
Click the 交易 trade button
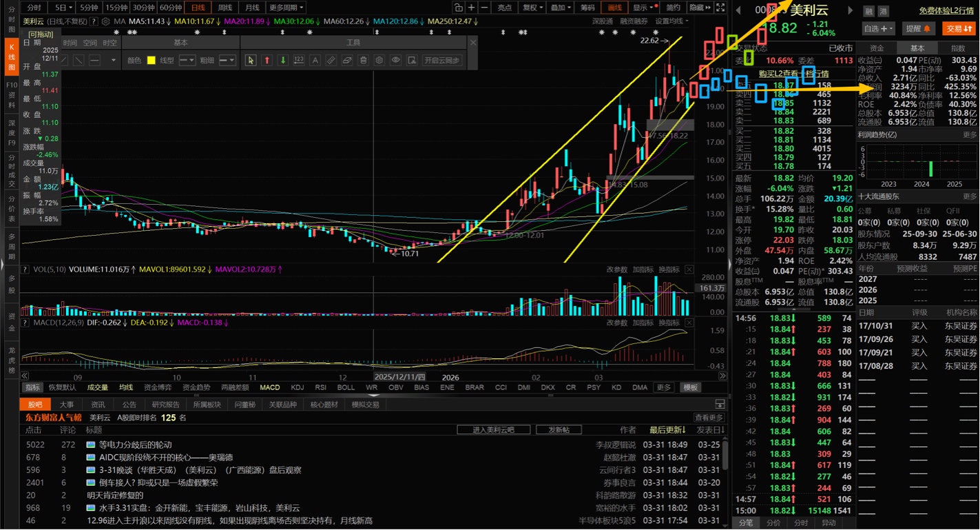pyautogui.click(x=958, y=28)
